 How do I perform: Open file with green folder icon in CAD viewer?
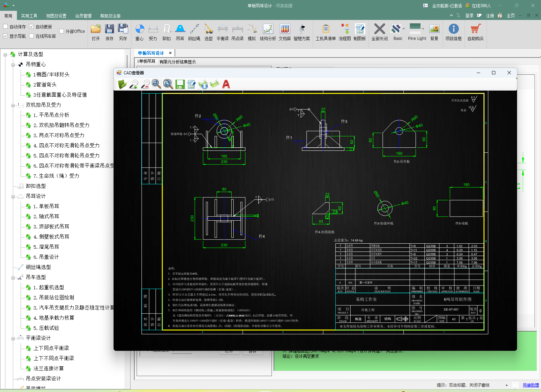[x=122, y=84]
